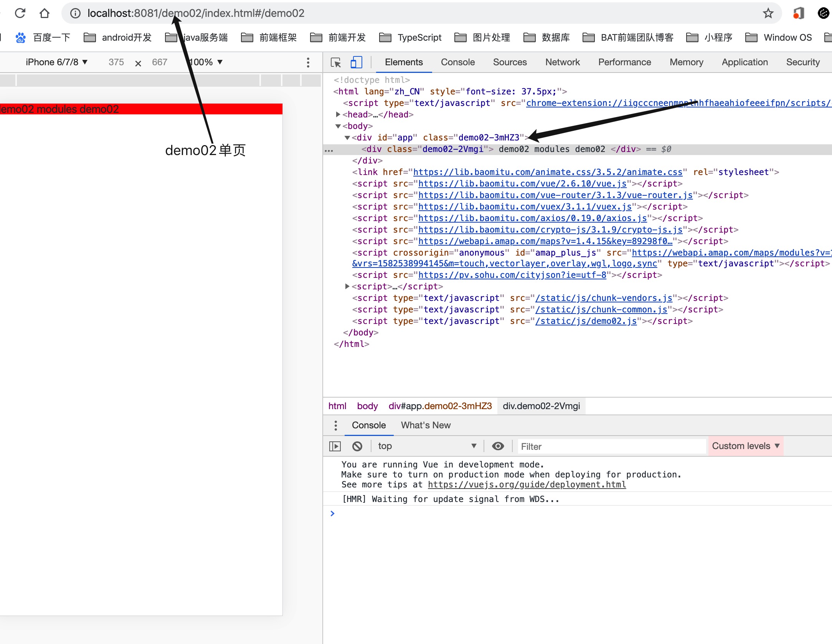
Task: Open the iPhone 6/7/8 device dropdown
Action: pyautogui.click(x=57, y=62)
